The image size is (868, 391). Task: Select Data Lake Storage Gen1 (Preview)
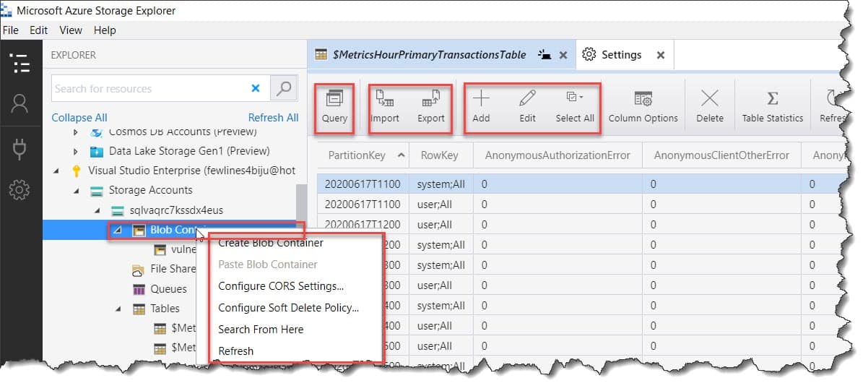(189, 151)
